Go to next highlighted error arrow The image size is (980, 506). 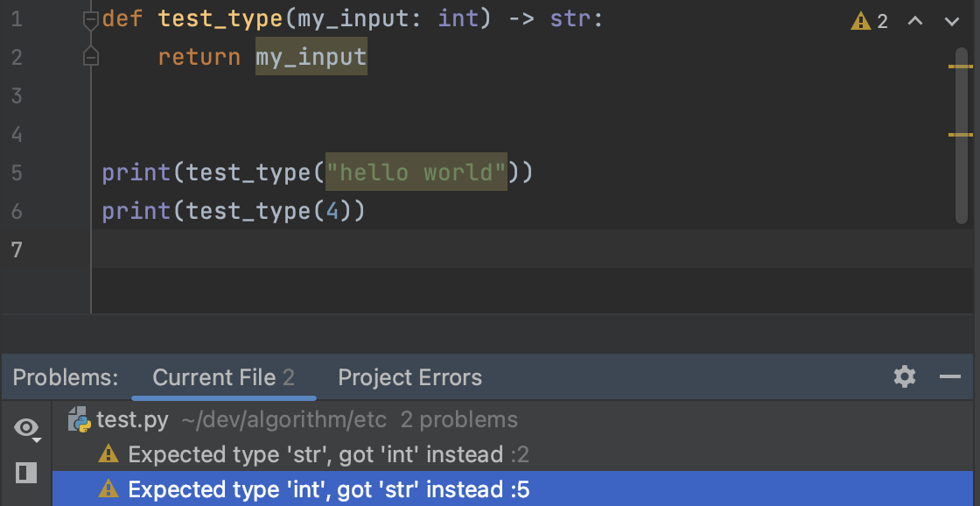tap(952, 21)
